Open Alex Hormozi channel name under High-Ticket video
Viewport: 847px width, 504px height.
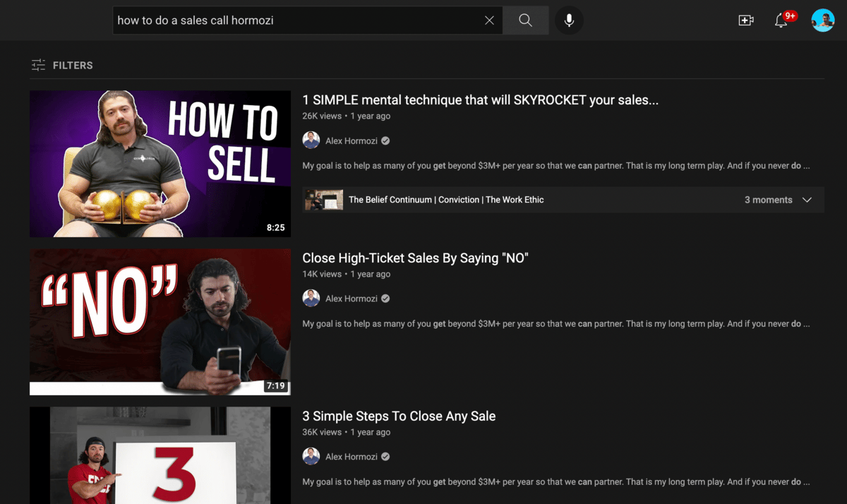click(351, 299)
